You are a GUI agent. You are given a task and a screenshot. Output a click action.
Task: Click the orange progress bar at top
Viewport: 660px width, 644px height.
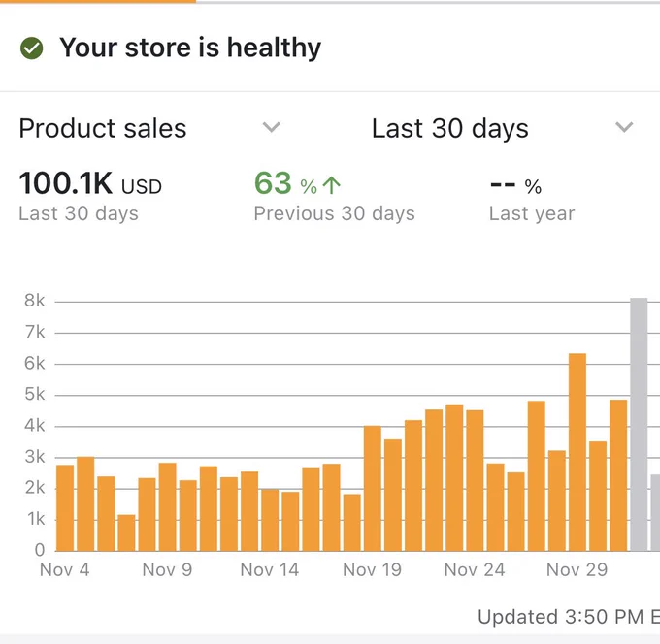click(x=98, y=2)
